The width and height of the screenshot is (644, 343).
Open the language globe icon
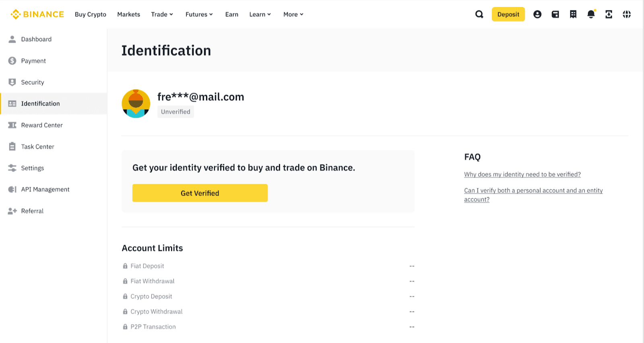click(627, 14)
